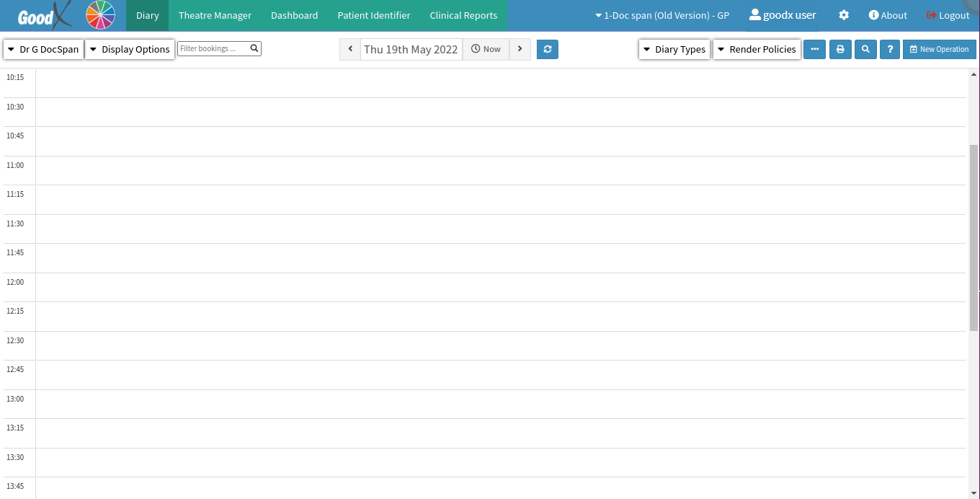Select the 12:45 time slot label
This screenshot has width=980, height=499.
pos(15,369)
